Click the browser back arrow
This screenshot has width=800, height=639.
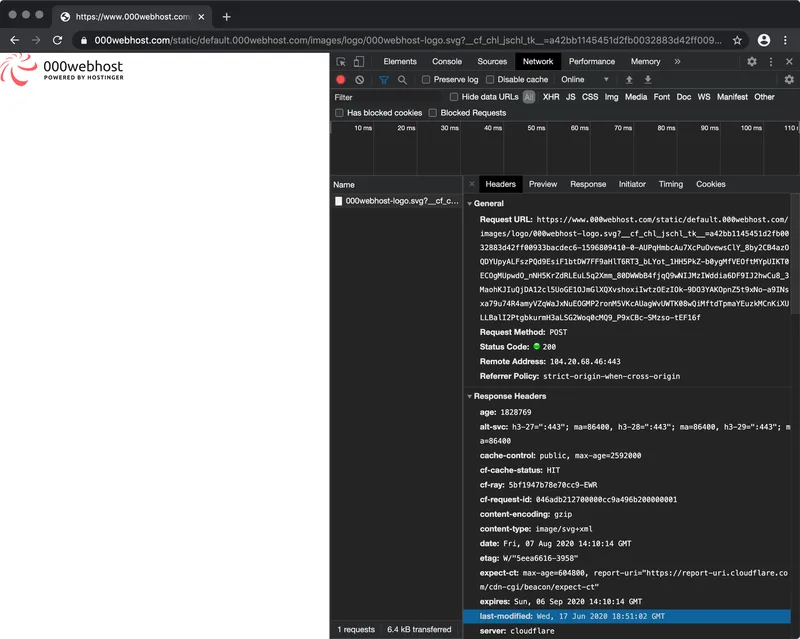(15, 40)
